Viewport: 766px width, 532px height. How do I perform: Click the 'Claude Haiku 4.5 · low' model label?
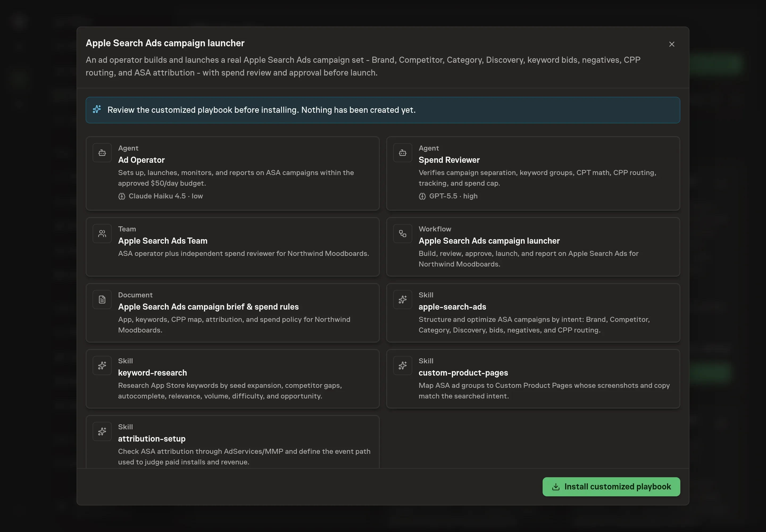(x=166, y=196)
